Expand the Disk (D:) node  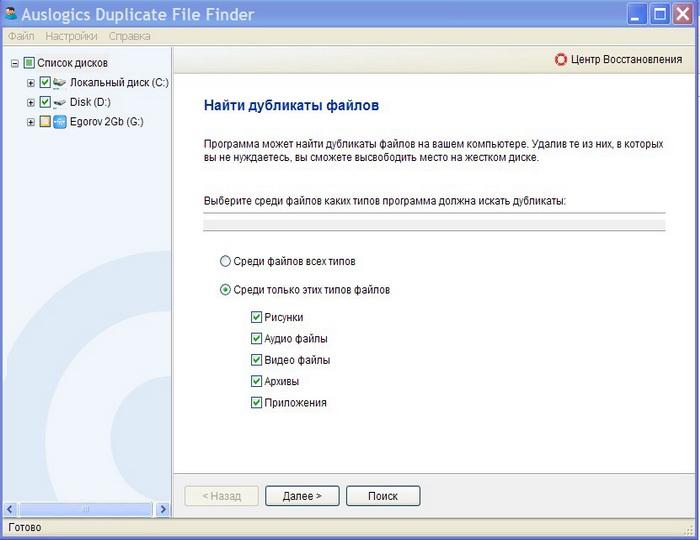point(30,103)
